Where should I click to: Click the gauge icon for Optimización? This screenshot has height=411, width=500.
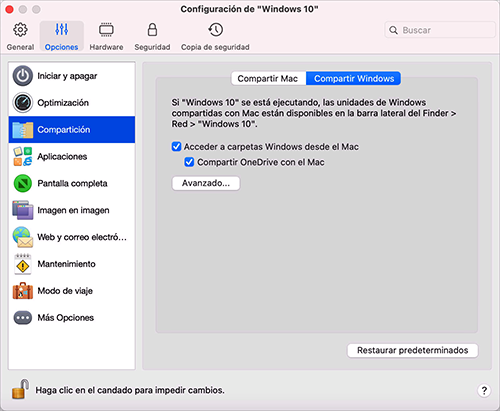coord(23,103)
